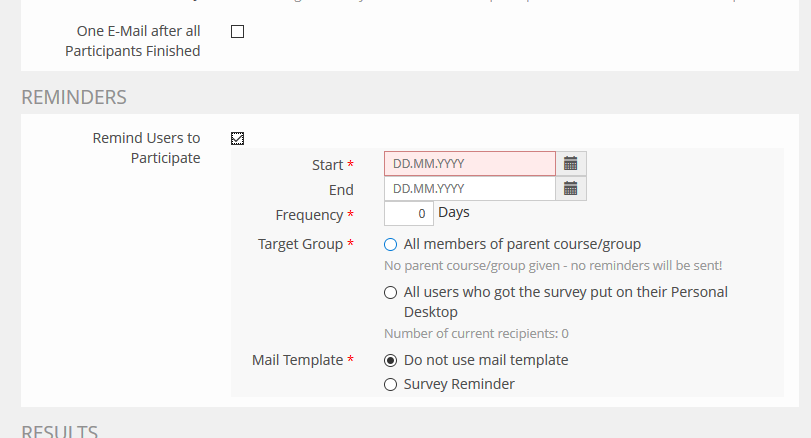
Task: Select All members of parent course/group
Action: (x=391, y=244)
